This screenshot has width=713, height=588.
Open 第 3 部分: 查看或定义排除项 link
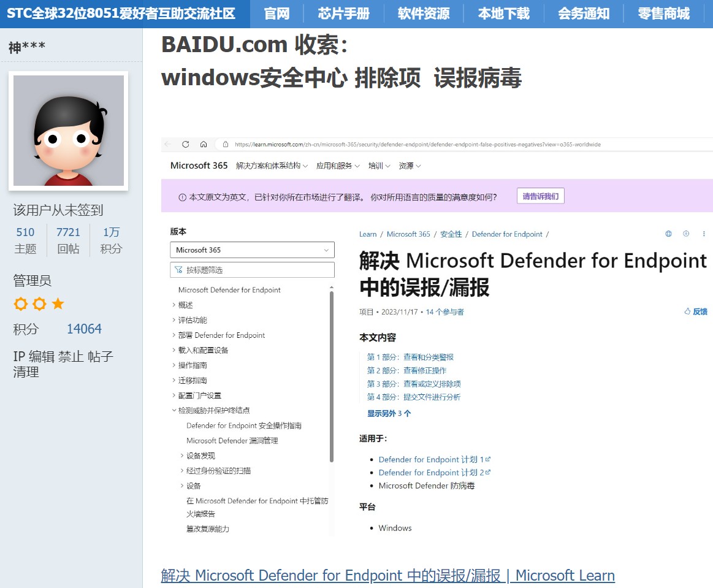pos(414,384)
